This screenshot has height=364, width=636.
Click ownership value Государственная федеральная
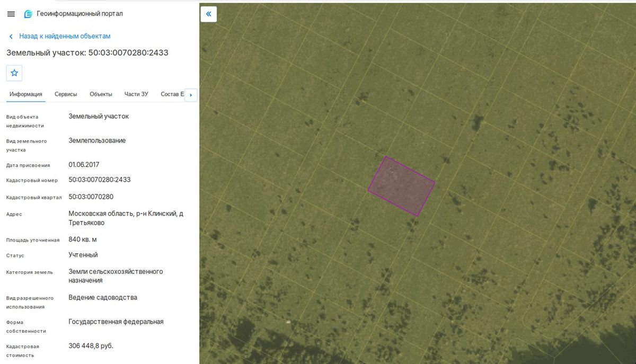click(x=116, y=322)
